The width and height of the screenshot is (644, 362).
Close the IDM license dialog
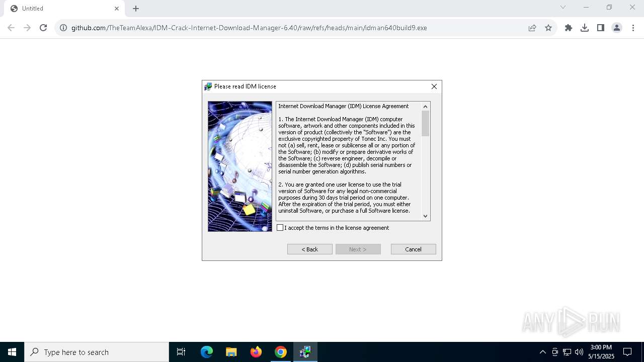click(x=434, y=86)
